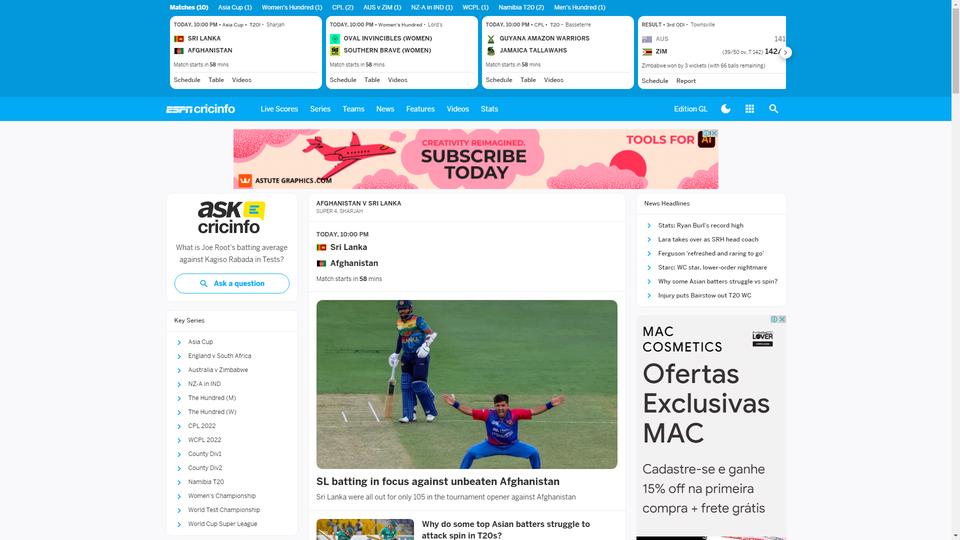Open the Videos menu in navbar
The height and width of the screenshot is (540, 960).
[x=457, y=109]
